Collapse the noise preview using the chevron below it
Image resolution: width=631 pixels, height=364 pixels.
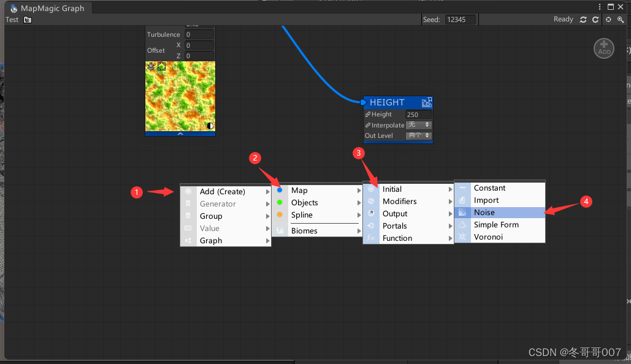pyautogui.click(x=180, y=134)
